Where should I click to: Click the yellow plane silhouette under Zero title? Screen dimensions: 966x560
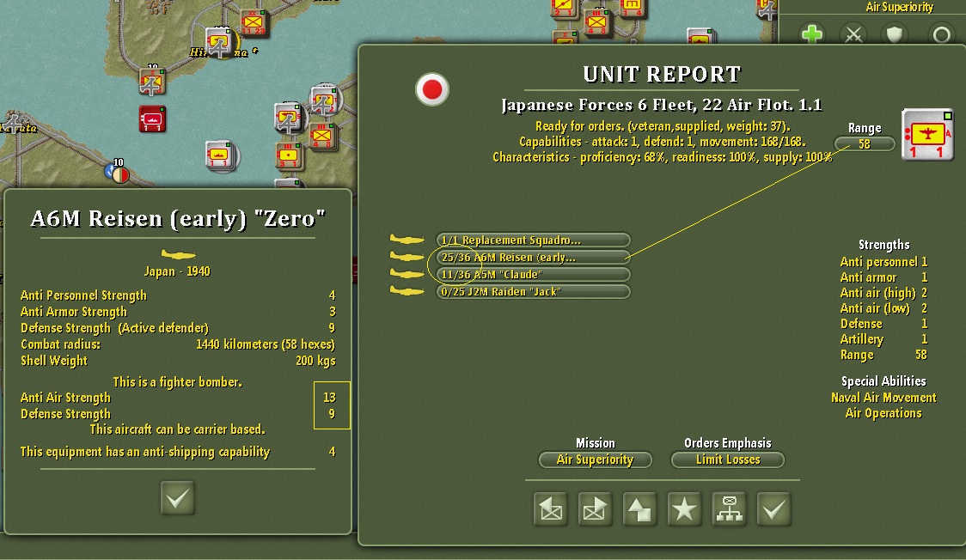click(x=178, y=254)
